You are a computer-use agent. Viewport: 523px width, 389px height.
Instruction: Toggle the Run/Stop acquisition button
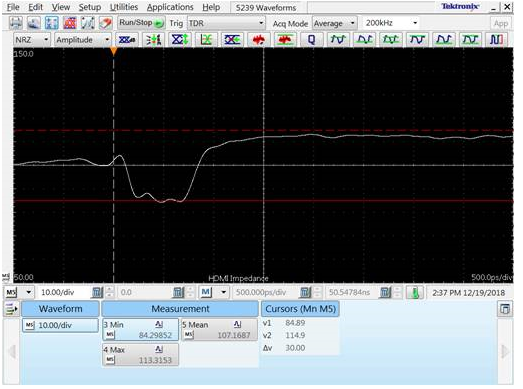141,23
